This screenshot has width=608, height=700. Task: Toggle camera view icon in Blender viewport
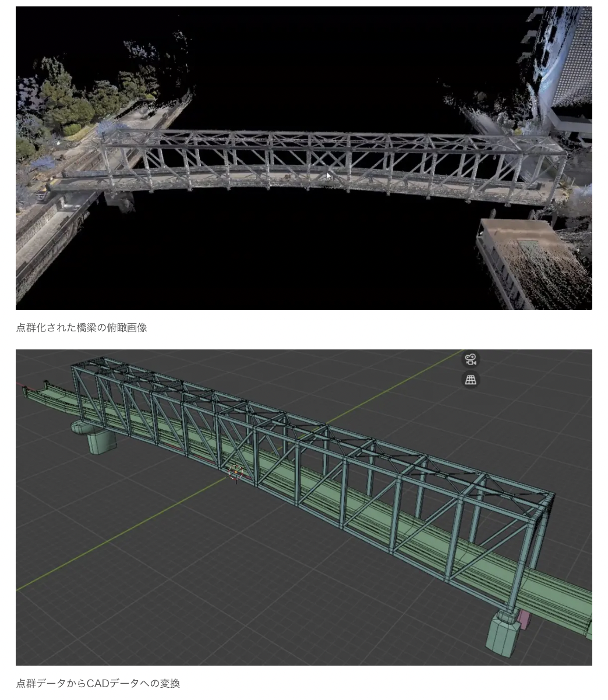471,359
